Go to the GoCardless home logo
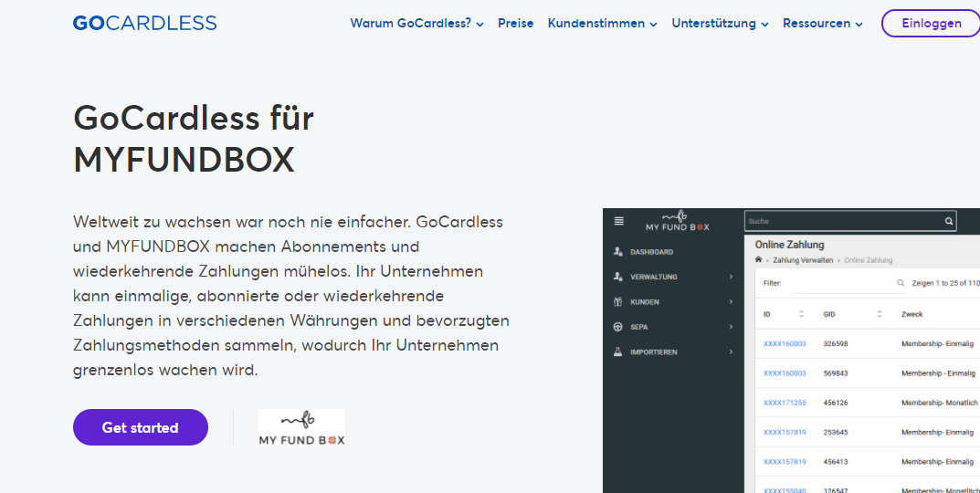Image resolution: width=980 pixels, height=493 pixels. 144,23
